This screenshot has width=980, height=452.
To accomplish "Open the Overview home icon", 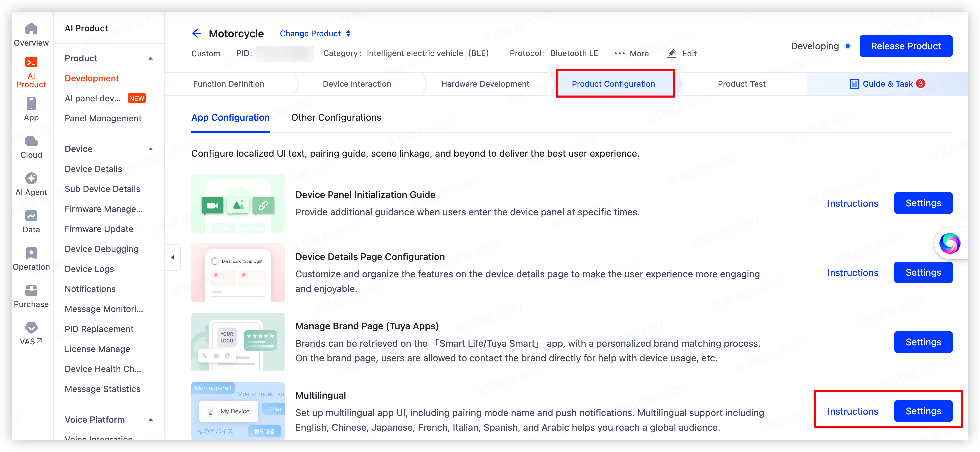I will pos(31,29).
